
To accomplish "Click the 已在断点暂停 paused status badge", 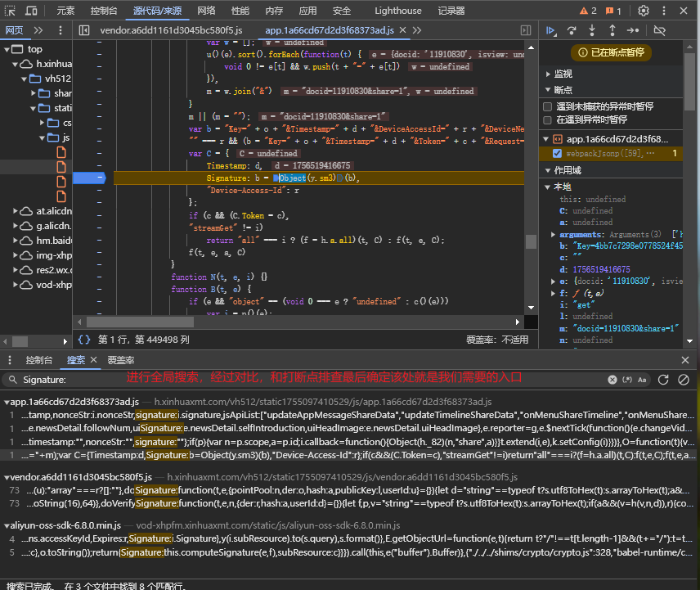I will pos(611,52).
